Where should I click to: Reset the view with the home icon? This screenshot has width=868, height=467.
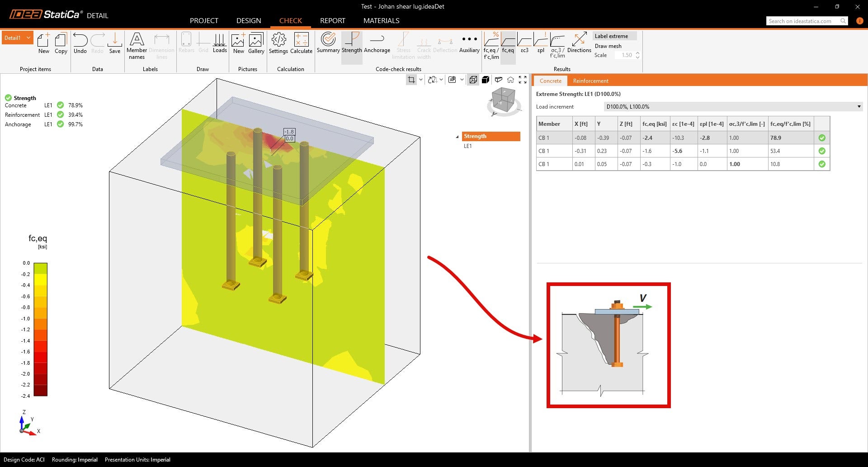pos(510,80)
